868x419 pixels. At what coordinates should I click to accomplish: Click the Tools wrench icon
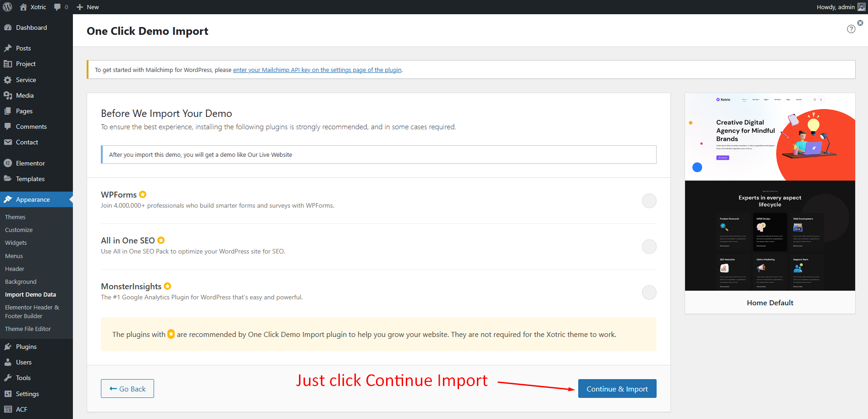(x=8, y=378)
